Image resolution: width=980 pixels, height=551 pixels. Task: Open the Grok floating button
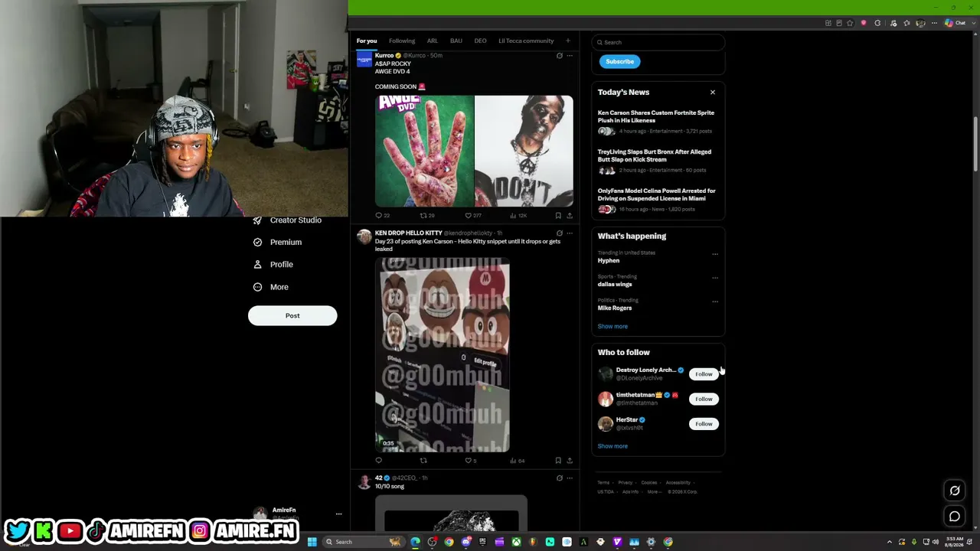point(955,491)
